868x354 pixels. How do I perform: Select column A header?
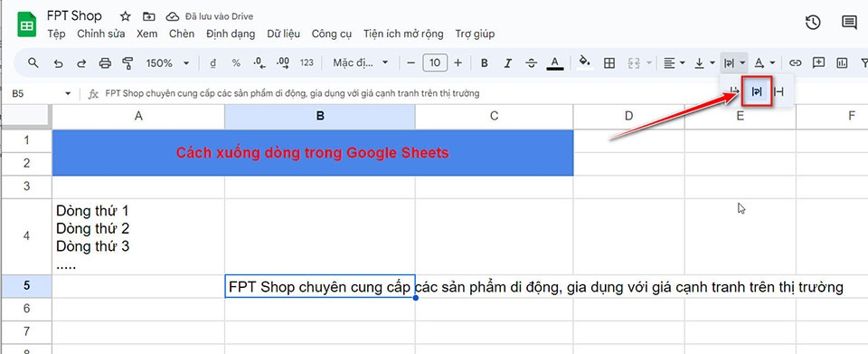[x=138, y=116]
